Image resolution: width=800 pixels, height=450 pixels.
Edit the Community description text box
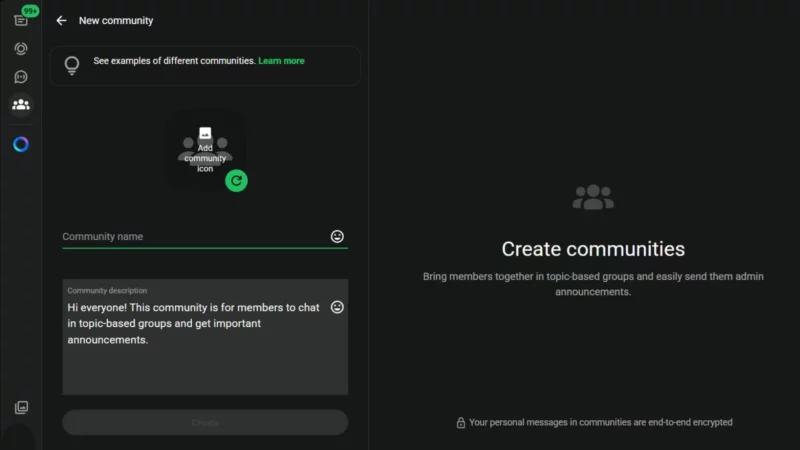[x=205, y=337]
